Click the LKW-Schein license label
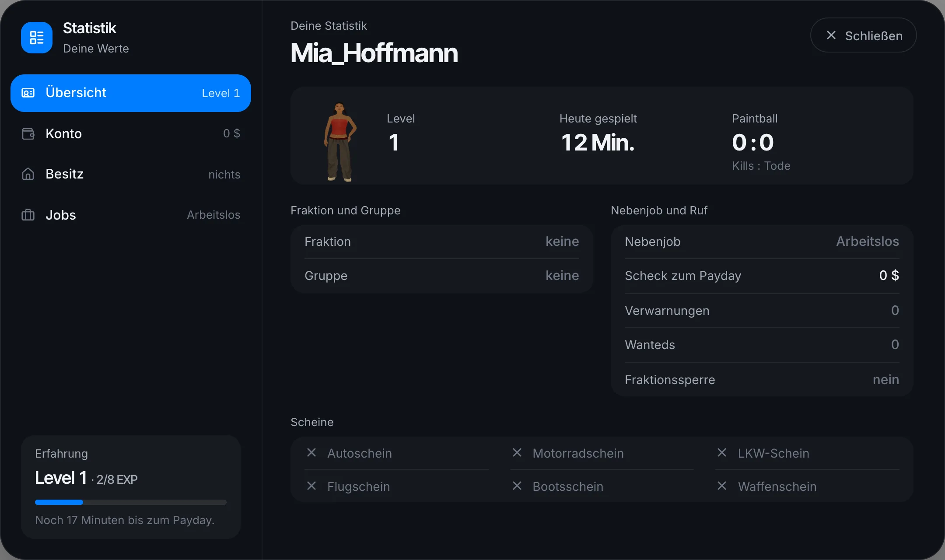This screenshot has width=945, height=560. [x=773, y=453]
